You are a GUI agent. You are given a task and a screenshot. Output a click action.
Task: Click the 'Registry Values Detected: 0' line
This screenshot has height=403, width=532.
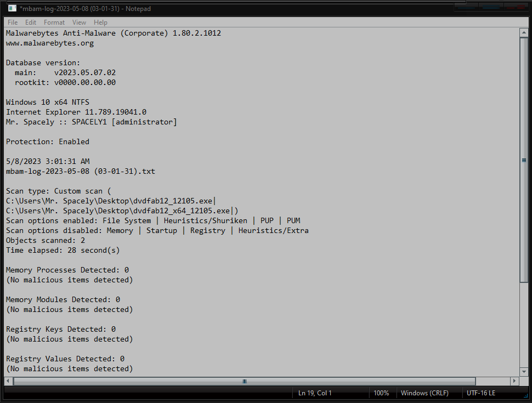[65, 359]
